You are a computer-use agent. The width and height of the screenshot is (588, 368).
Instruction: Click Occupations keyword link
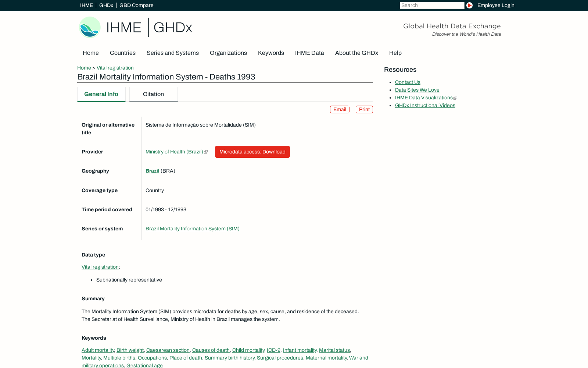tap(152, 358)
